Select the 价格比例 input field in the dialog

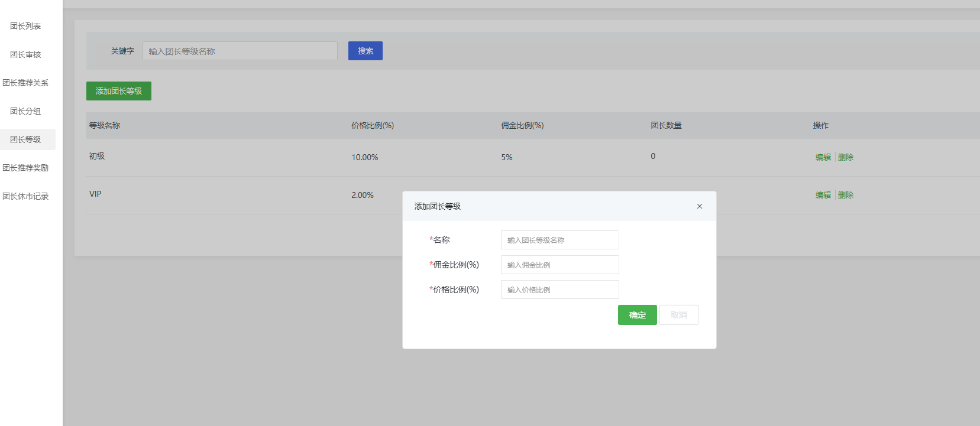pyautogui.click(x=559, y=290)
